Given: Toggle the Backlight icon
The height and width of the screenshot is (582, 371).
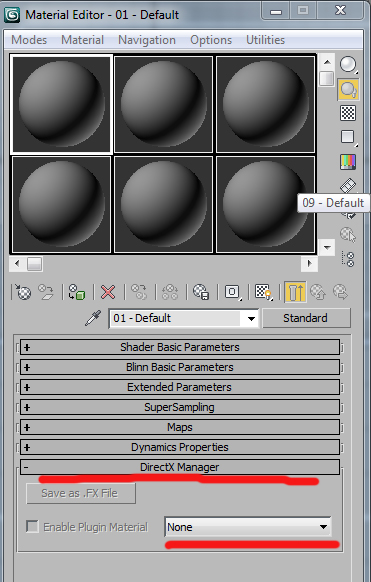Looking at the screenshot, I should [x=348, y=89].
